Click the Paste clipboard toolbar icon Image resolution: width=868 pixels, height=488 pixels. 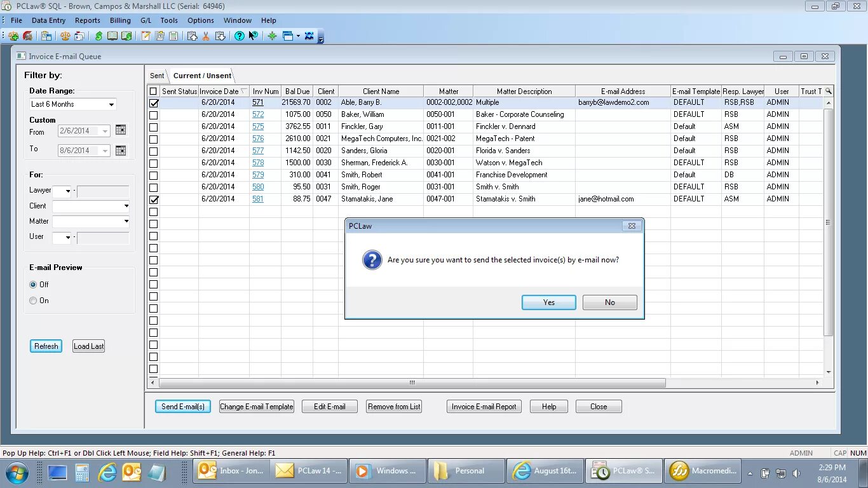pos(220,36)
